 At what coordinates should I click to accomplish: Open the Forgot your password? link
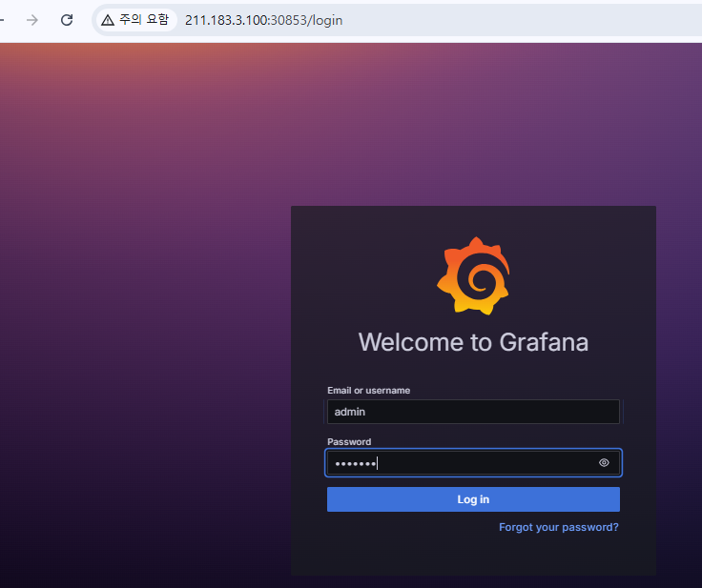tap(558, 527)
